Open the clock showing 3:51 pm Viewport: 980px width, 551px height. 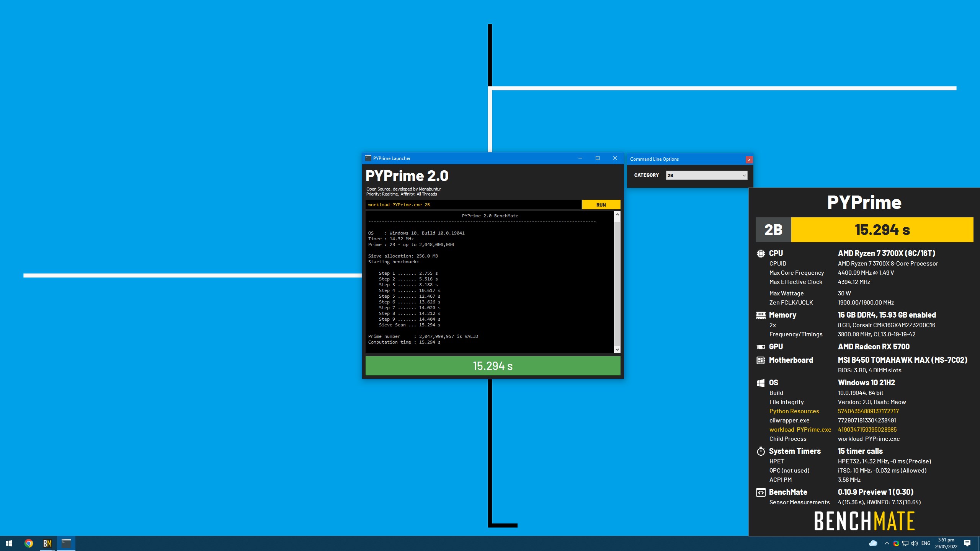(946, 543)
